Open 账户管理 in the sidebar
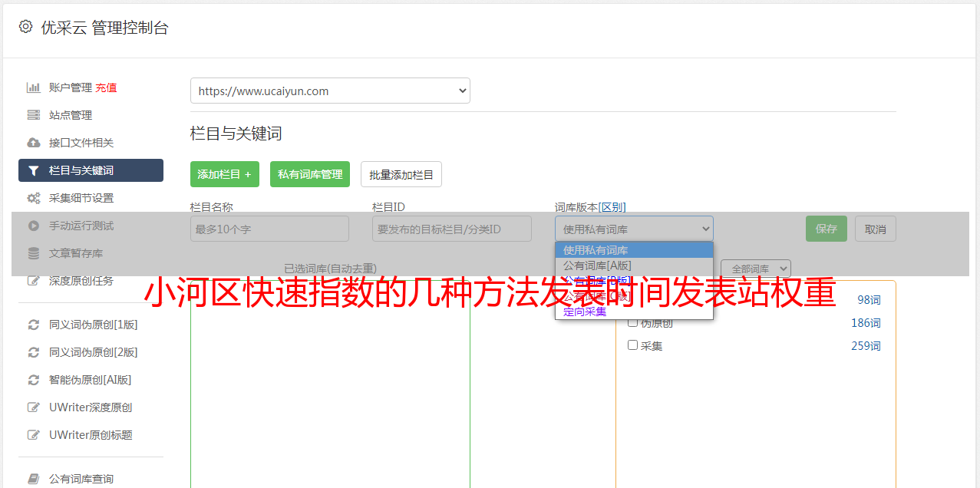The height and width of the screenshot is (488, 980). point(70,87)
